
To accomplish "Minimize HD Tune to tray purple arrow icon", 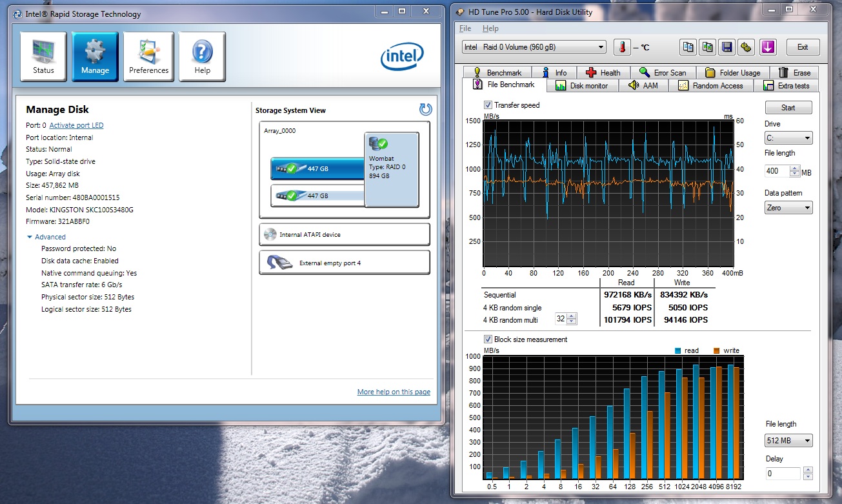I will pyautogui.click(x=767, y=47).
